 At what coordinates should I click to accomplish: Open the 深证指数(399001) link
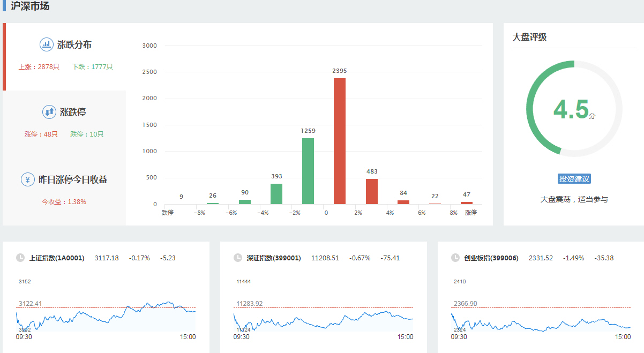pyautogui.click(x=274, y=258)
